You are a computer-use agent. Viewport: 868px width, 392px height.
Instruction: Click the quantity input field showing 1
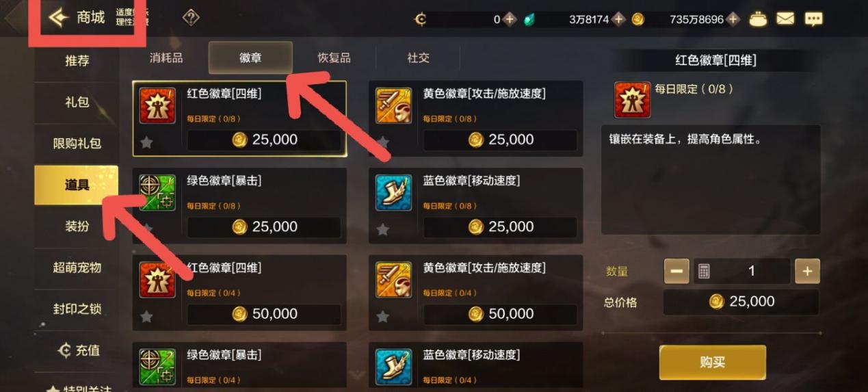click(742, 272)
